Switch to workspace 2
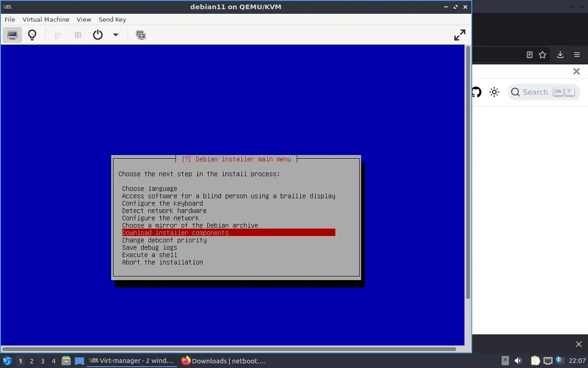 click(31, 361)
